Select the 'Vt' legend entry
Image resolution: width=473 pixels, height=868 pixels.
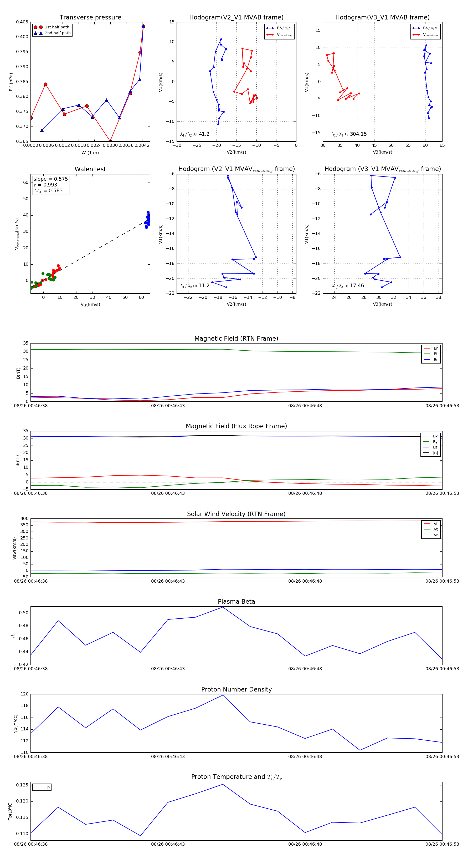pos(431,529)
